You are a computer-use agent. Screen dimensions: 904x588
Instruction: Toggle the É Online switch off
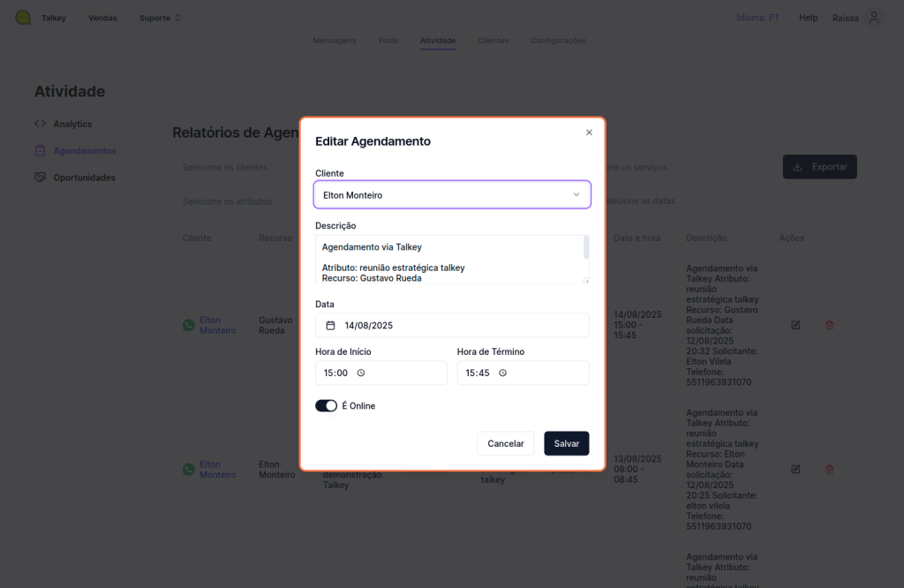pyautogui.click(x=326, y=406)
